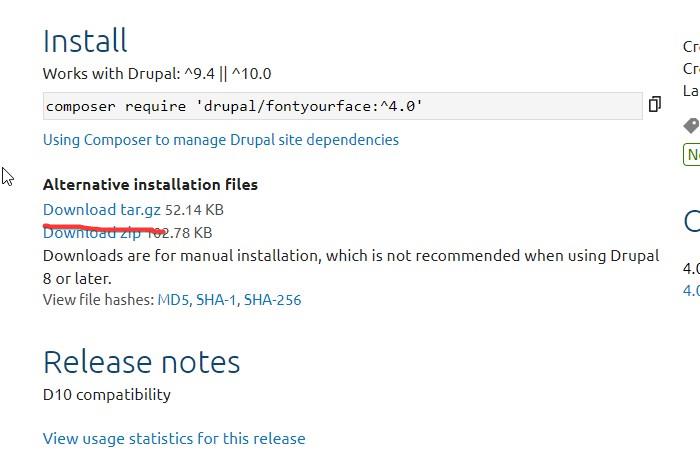The height and width of the screenshot is (466, 700).
Task: Click the Alternative installation files heading
Action: coord(150,185)
